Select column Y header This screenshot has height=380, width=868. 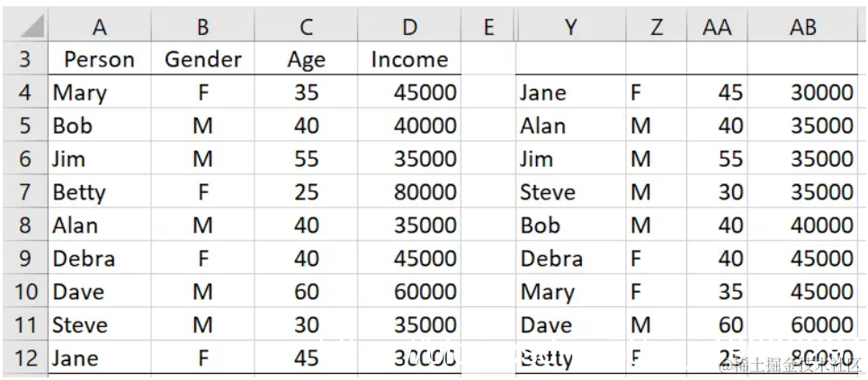click(x=570, y=28)
